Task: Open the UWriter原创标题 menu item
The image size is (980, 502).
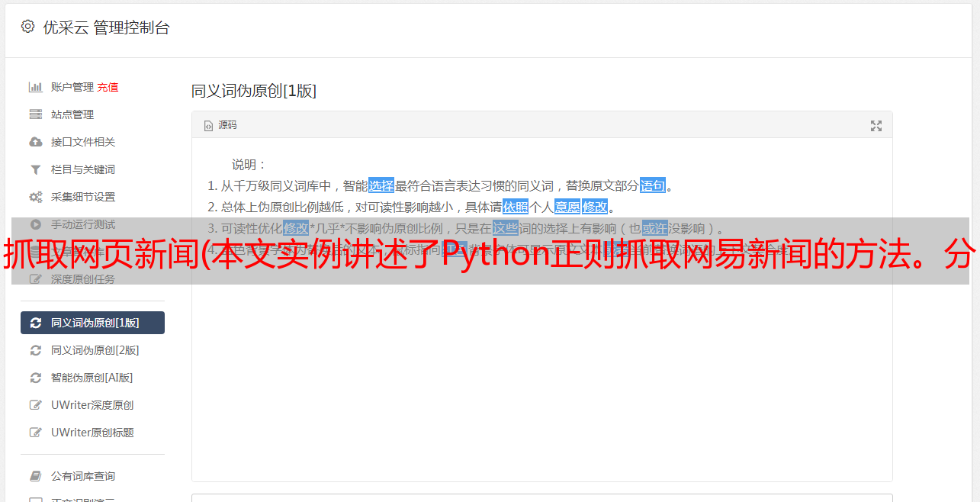Action: 92,433
